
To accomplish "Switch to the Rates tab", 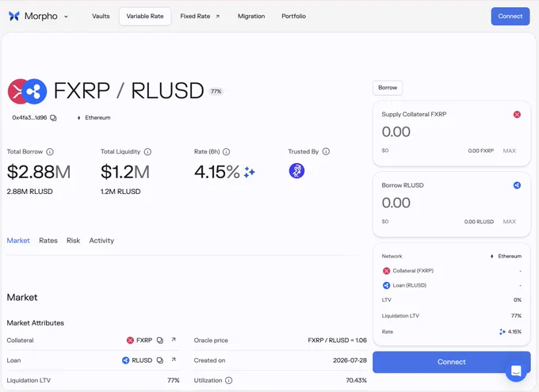I will (x=48, y=241).
